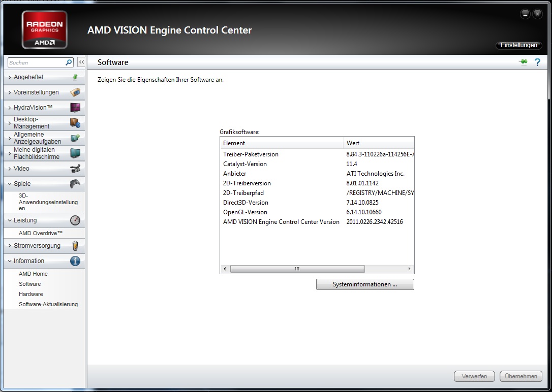This screenshot has width=552, height=392.
Task: Click the Stromversorgung battery icon
Action: 75,245
